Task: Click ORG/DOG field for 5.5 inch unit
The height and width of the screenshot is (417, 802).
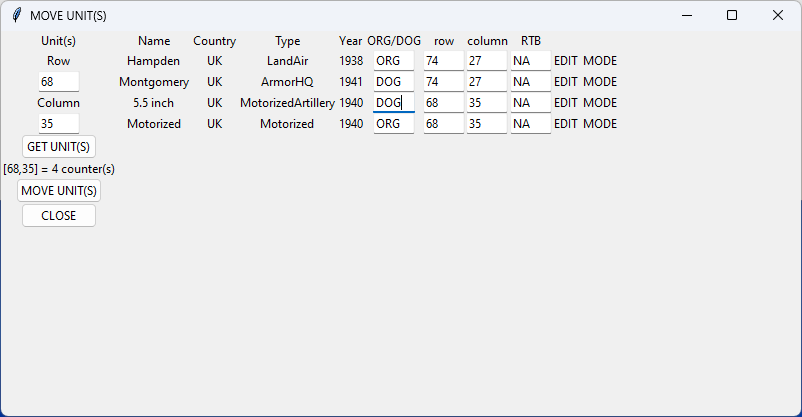Action: tap(393, 103)
